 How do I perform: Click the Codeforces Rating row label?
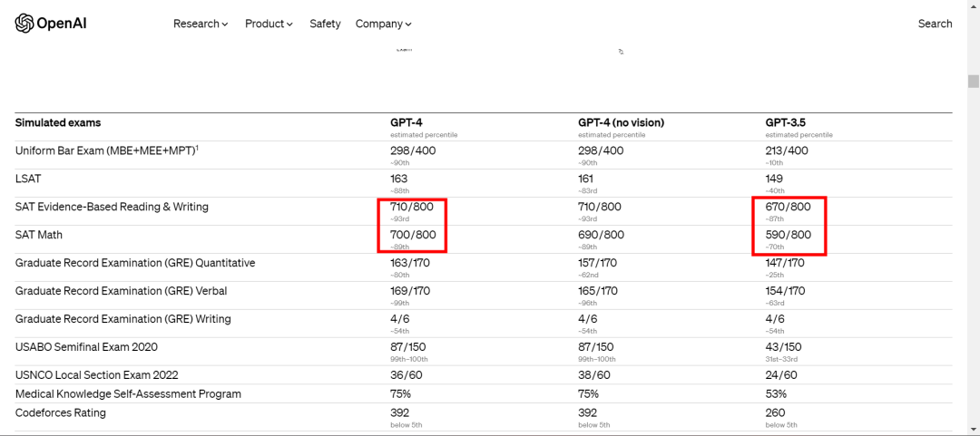pos(61,413)
